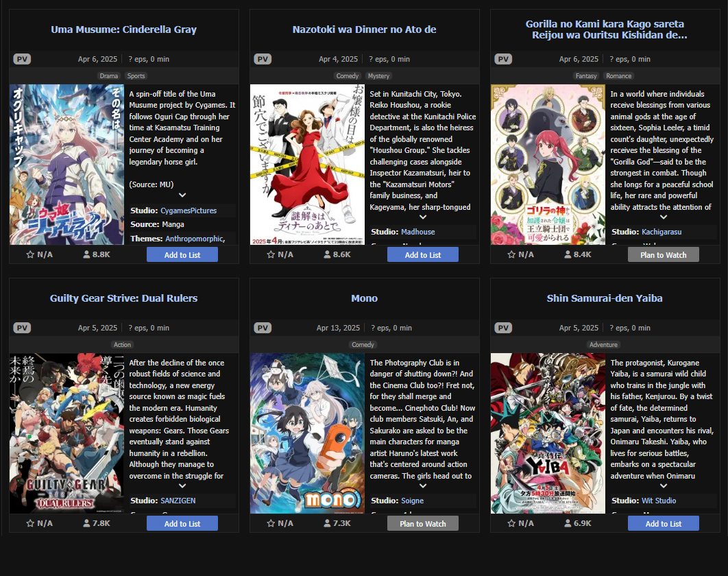Expand the Uma Musume synopsis chevron
The height and width of the screenshot is (576, 728).
coord(182,195)
